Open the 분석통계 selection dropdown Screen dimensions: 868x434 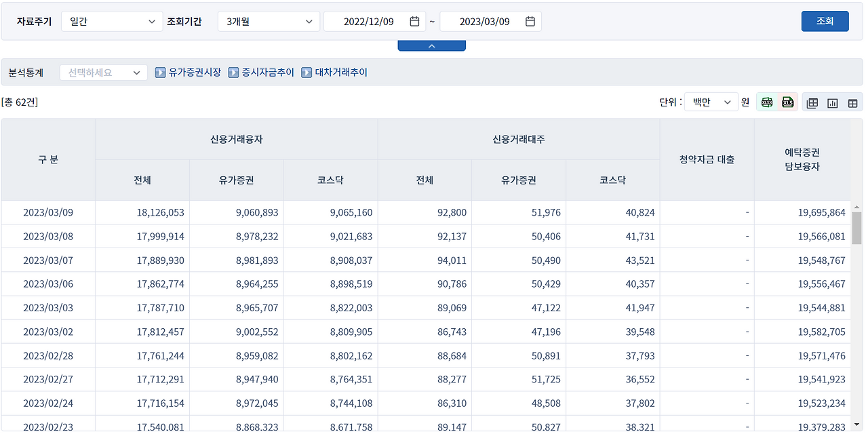pyautogui.click(x=103, y=72)
